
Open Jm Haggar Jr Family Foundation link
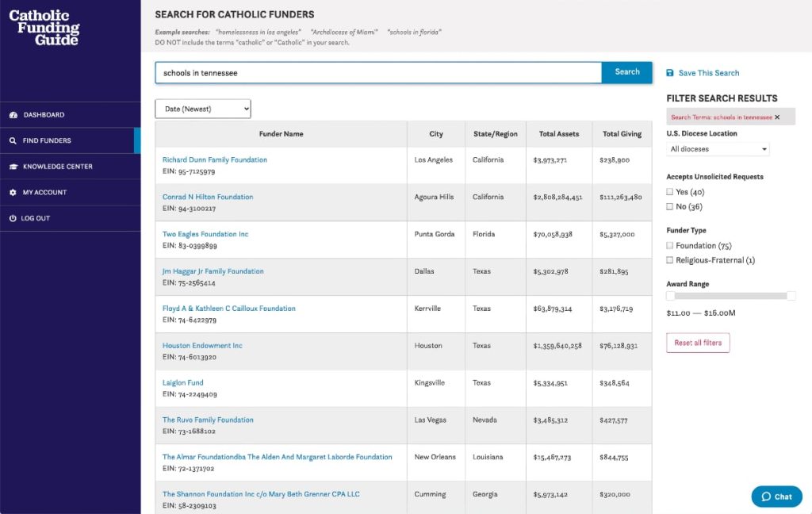point(213,271)
